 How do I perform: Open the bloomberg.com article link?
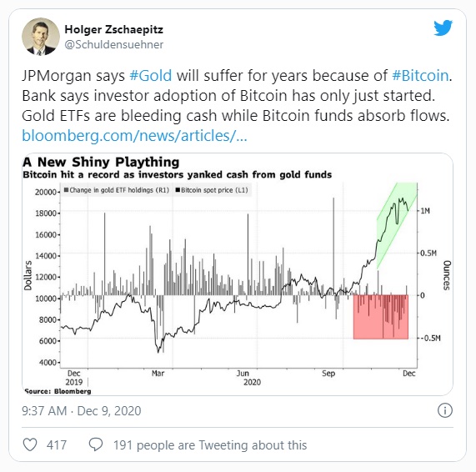tap(134, 135)
